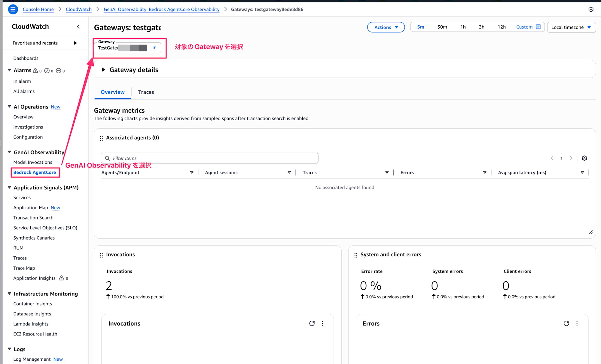The width and height of the screenshot is (601, 364).
Task: Click the table preferences gear icon
Action: [x=584, y=158]
